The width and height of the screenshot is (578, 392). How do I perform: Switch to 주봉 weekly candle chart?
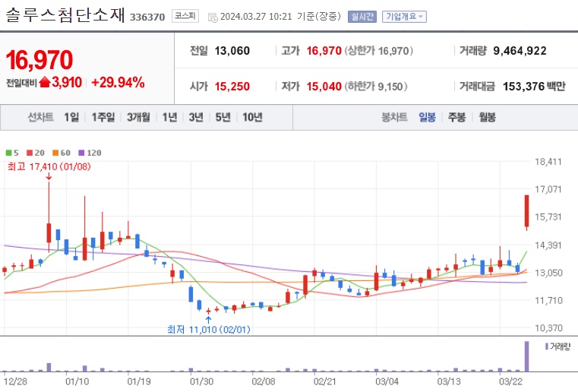[x=456, y=117]
